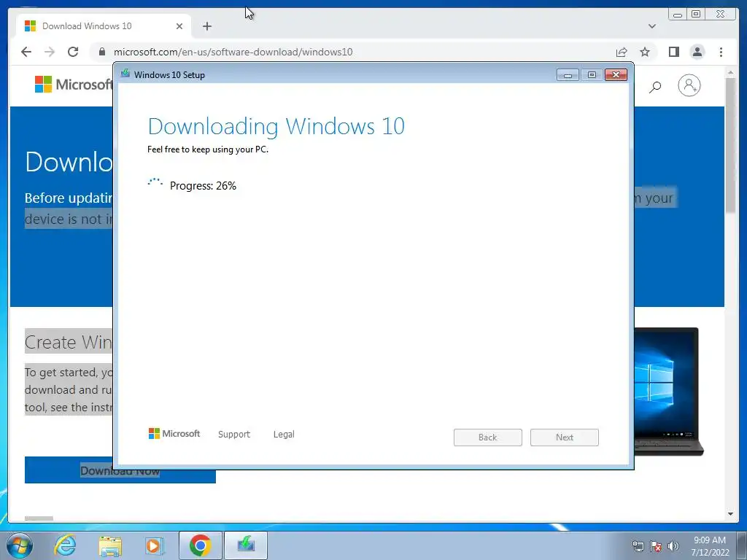Click scrollbar up arrow on webpage
Image resolution: width=747 pixels, height=560 pixels.
click(730, 72)
